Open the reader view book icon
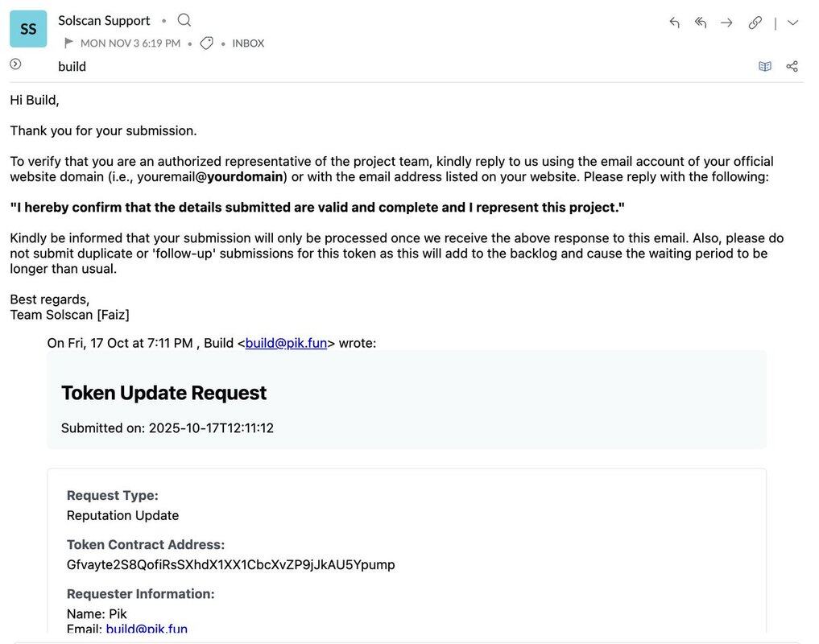Viewport: 819px width, 644px height. tap(764, 66)
